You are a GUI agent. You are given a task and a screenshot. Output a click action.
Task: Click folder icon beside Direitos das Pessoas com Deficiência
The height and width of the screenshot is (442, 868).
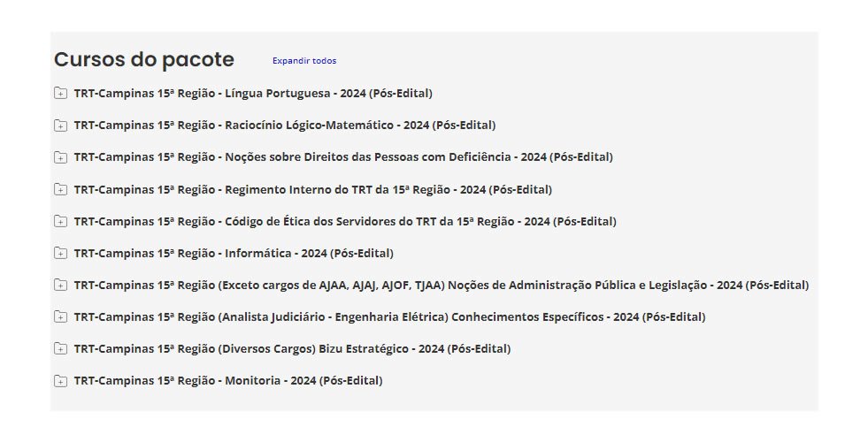click(x=60, y=157)
